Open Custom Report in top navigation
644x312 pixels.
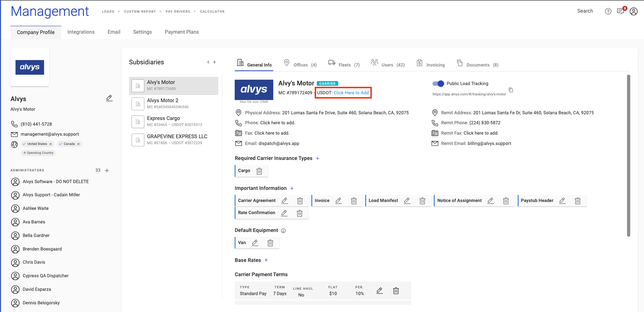tap(140, 12)
